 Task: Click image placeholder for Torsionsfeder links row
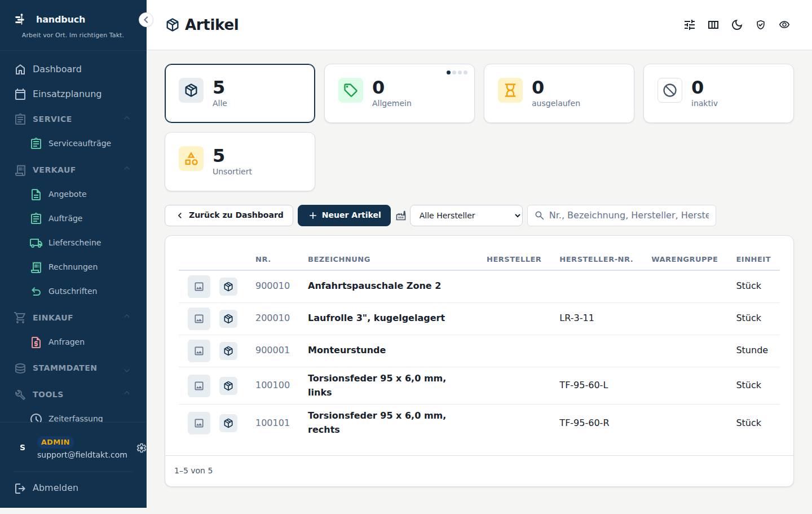coord(199,386)
